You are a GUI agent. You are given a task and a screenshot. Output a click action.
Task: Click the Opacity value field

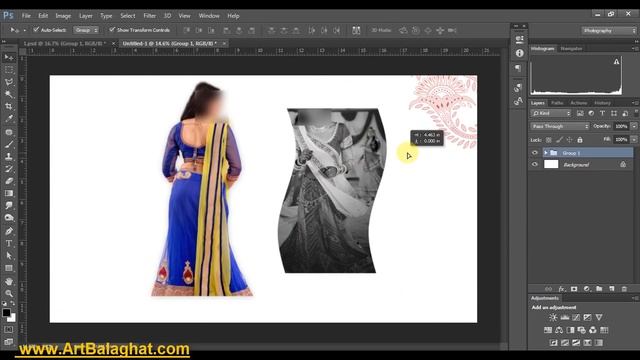click(x=621, y=127)
